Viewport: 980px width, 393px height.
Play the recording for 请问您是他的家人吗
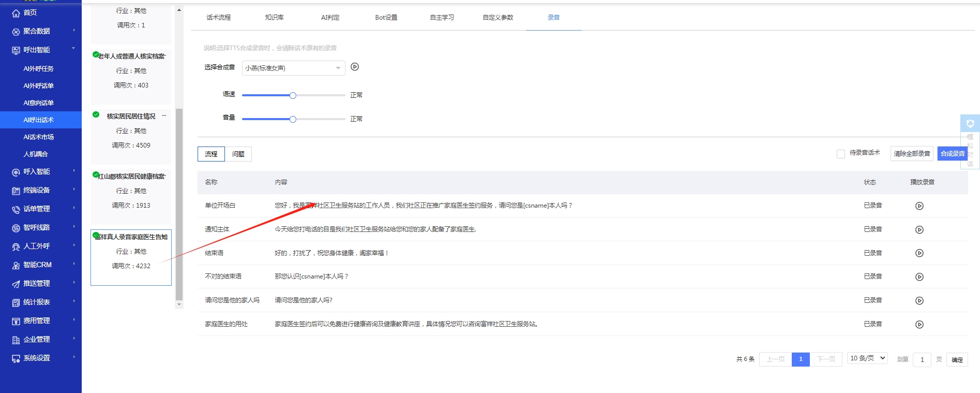coord(919,301)
